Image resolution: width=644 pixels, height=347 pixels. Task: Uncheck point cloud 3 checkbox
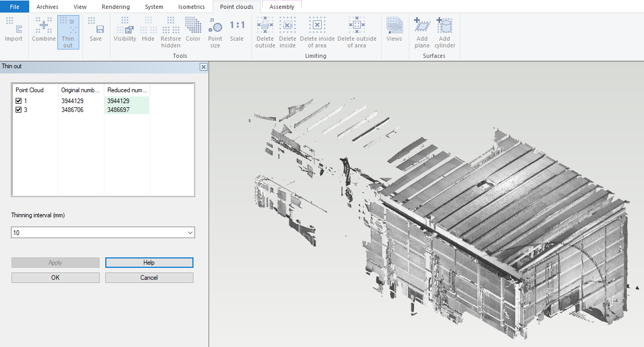pyautogui.click(x=19, y=110)
